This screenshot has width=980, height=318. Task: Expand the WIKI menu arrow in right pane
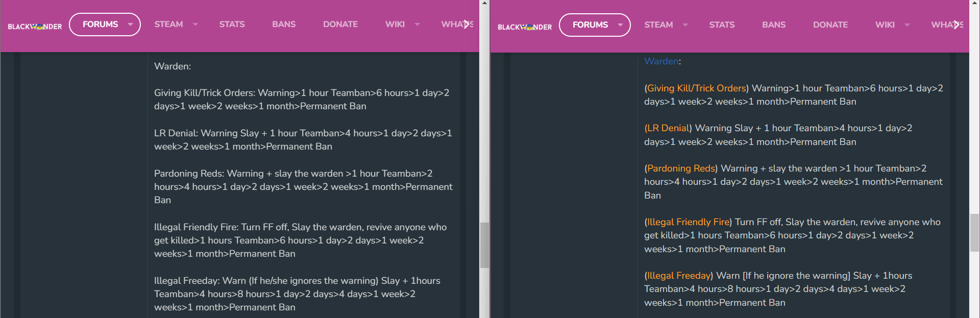pos(907,25)
